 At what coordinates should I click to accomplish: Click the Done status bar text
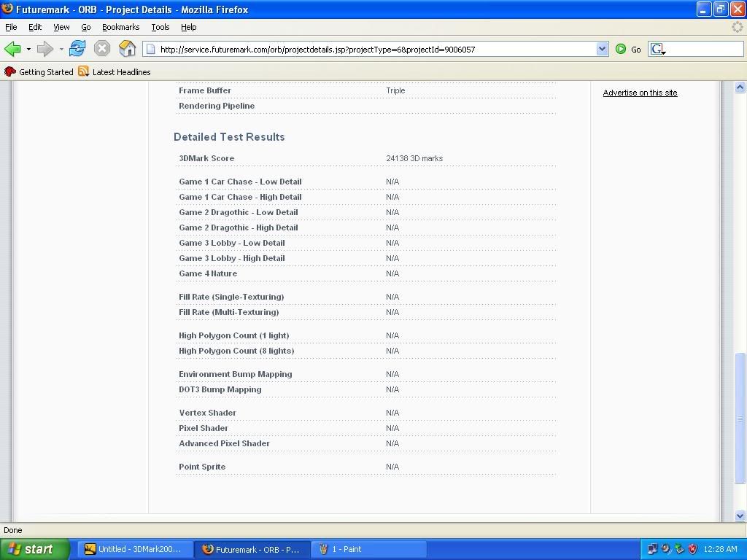(13, 530)
